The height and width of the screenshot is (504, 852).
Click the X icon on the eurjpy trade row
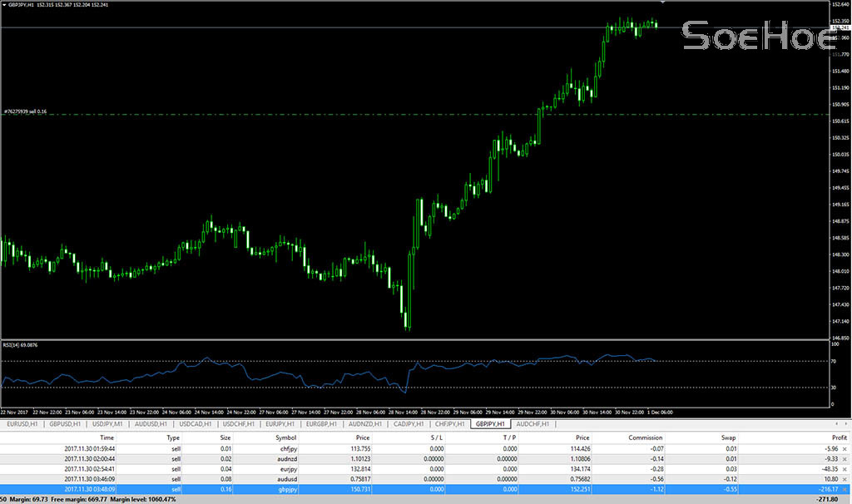pos(845,470)
